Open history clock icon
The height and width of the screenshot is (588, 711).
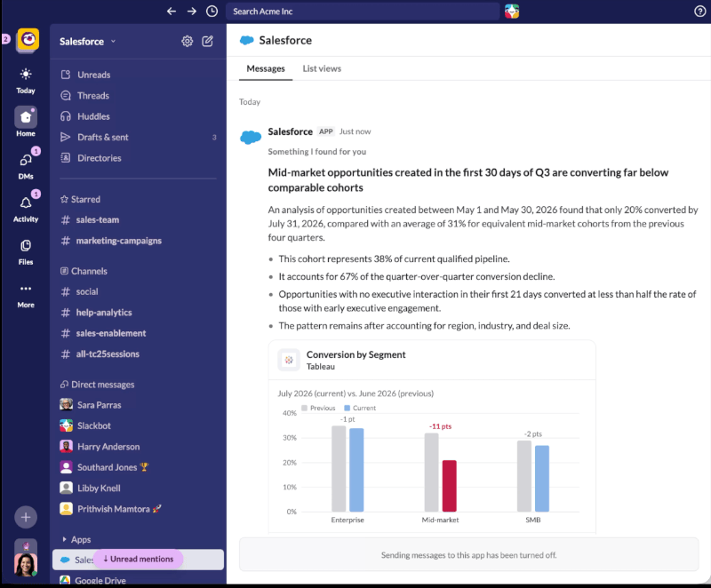[x=212, y=12]
